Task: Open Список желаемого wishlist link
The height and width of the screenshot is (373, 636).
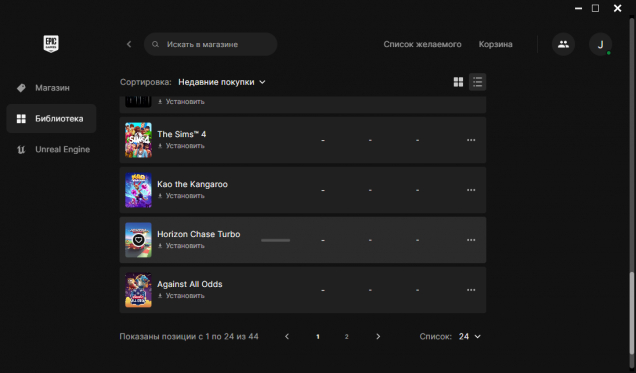Action: (422, 44)
